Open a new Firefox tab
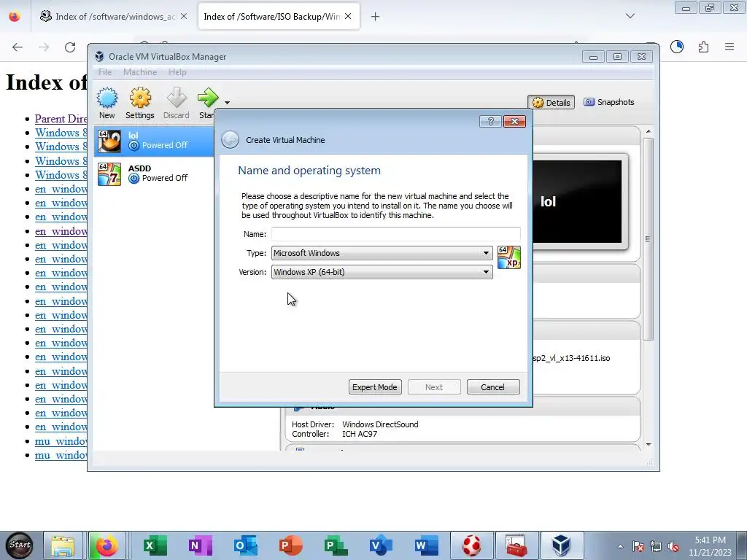 coord(376,17)
